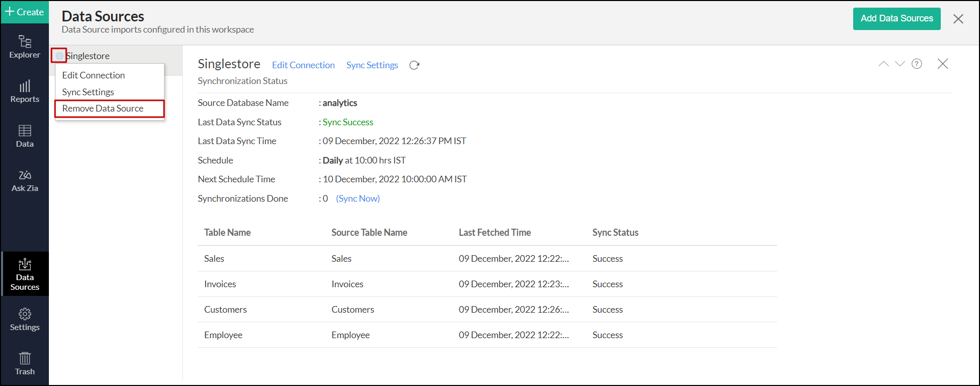This screenshot has height=386, width=980.
Task: Click the Sync Now link
Action: coord(358,199)
